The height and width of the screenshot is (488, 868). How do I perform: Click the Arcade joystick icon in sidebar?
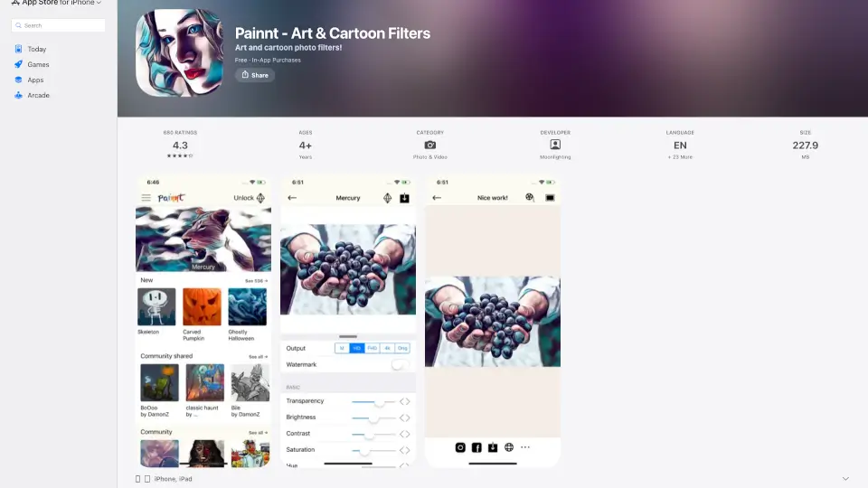tap(18, 95)
